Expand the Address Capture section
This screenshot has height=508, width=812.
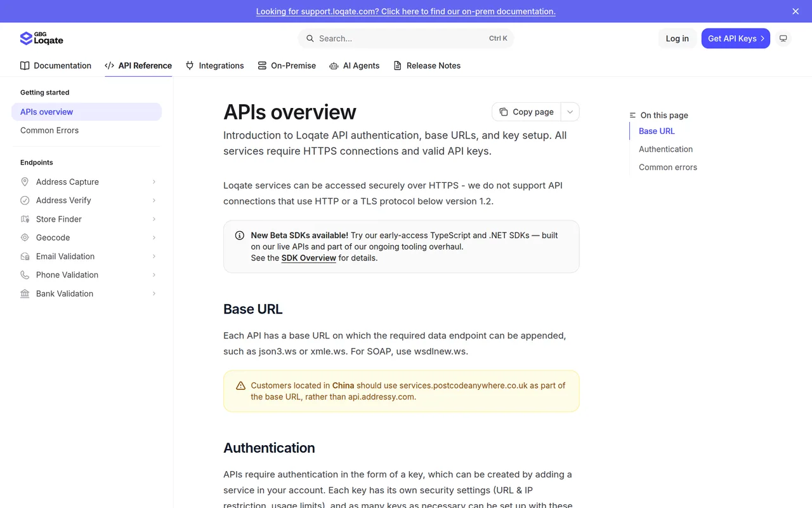154,182
